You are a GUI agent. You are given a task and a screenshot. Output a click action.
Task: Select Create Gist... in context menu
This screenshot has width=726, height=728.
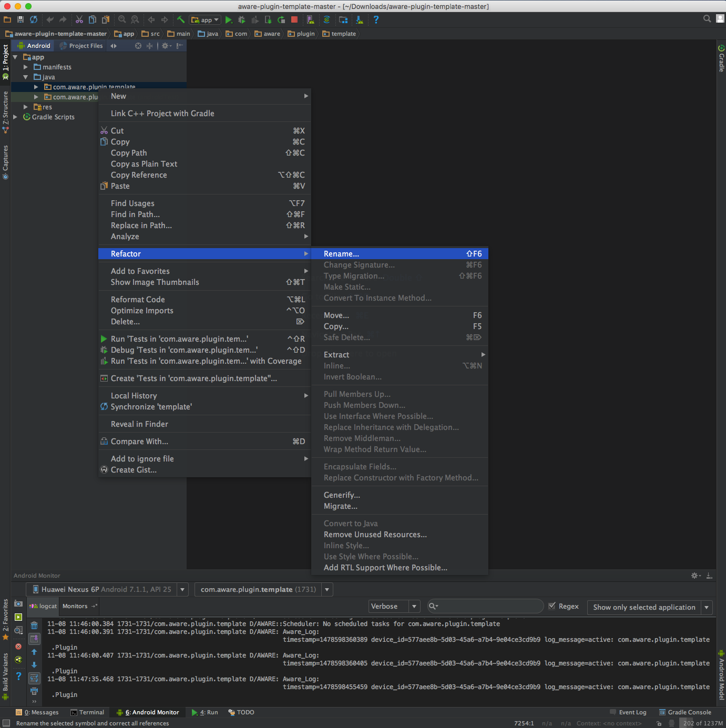click(204, 470)
